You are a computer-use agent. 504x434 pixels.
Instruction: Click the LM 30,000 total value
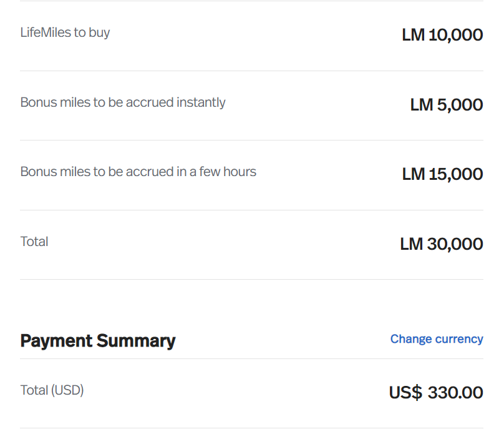442,244
